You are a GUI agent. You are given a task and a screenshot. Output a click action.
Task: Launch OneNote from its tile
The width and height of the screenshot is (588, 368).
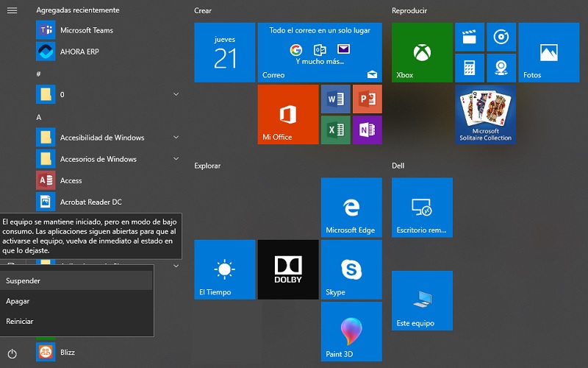(x=367, y=130)
